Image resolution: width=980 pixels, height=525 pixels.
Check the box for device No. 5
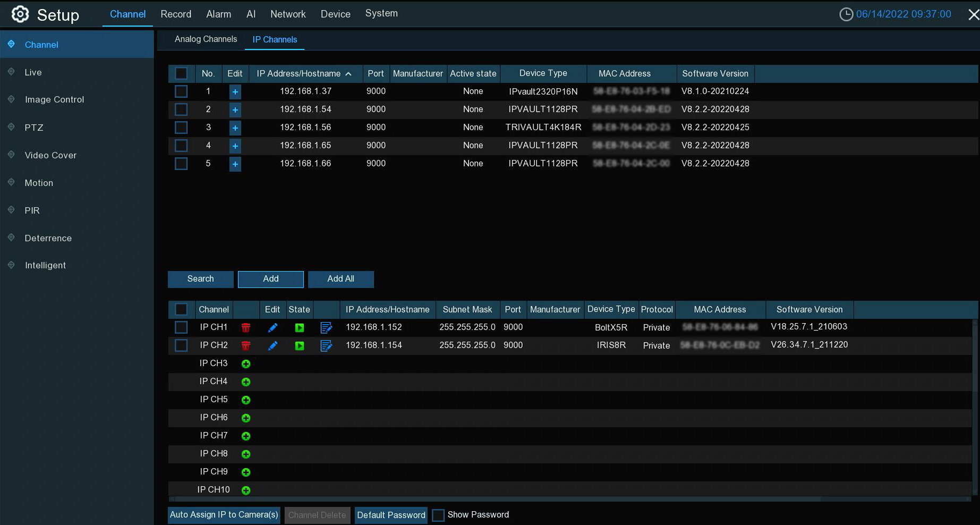[181, 164]
